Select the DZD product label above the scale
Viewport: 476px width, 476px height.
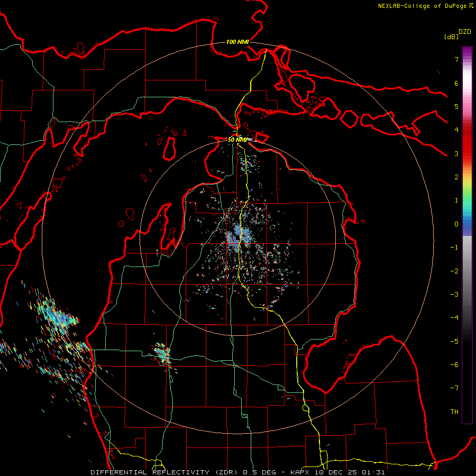[465, 32]
